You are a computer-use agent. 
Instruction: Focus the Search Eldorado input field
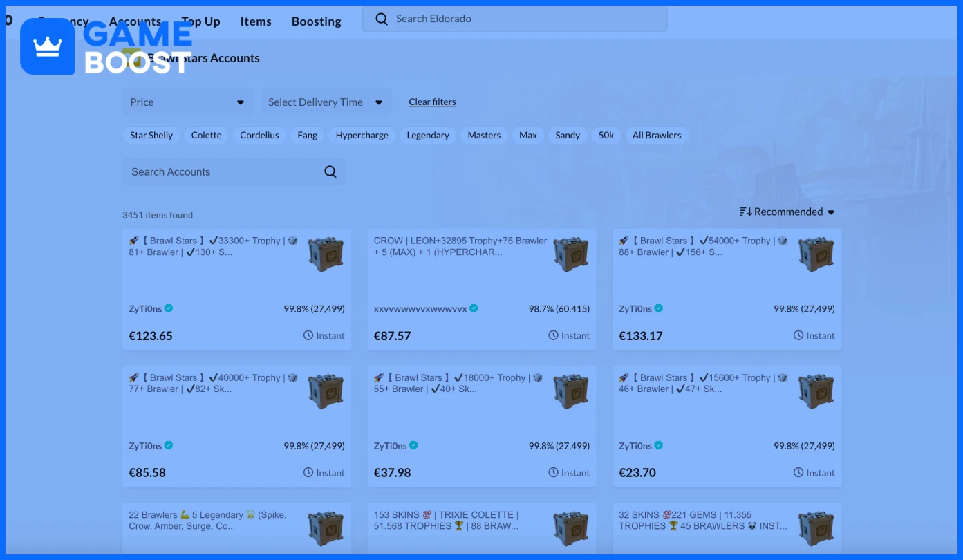tap(515, 19)
